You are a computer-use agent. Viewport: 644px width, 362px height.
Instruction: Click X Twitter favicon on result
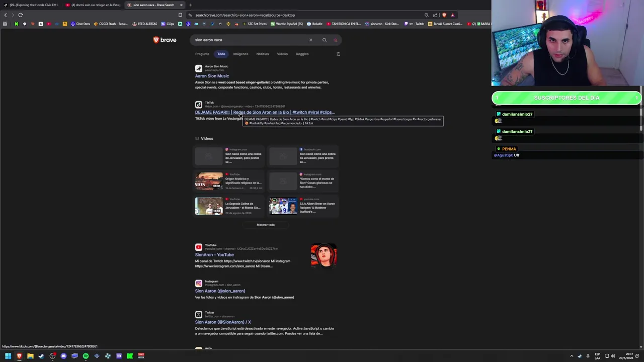coord(199,314)
